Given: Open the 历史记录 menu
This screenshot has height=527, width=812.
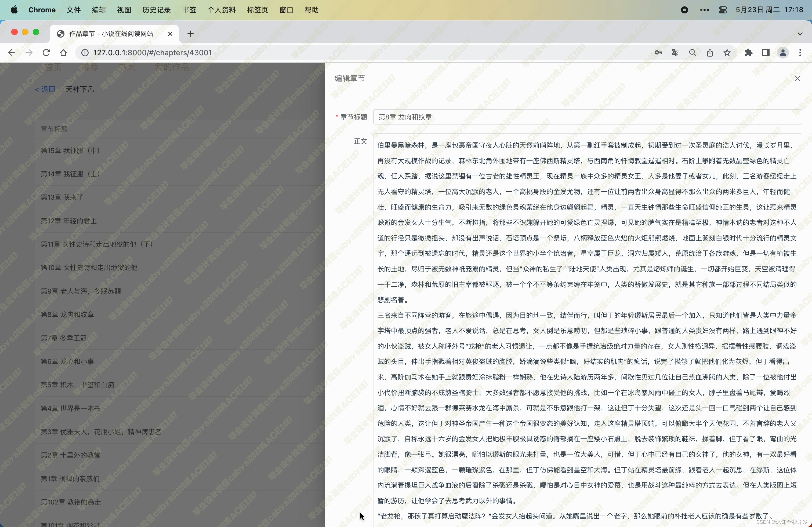Looking at the screenshot, I should (156, 10).
